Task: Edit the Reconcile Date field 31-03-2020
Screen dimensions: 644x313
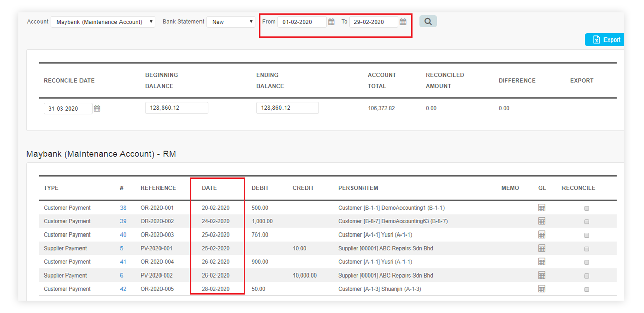Action: coord(68,108)
